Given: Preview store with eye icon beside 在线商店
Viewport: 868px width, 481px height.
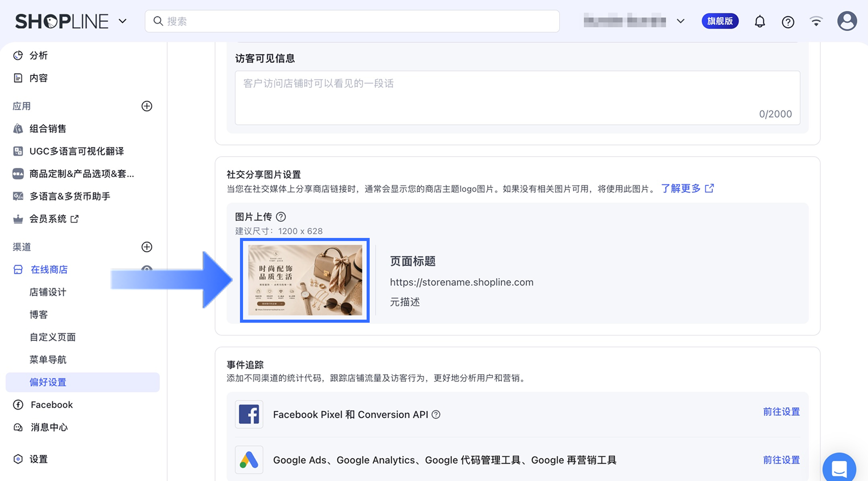Looking at the screenshot, I should [147, 269].
